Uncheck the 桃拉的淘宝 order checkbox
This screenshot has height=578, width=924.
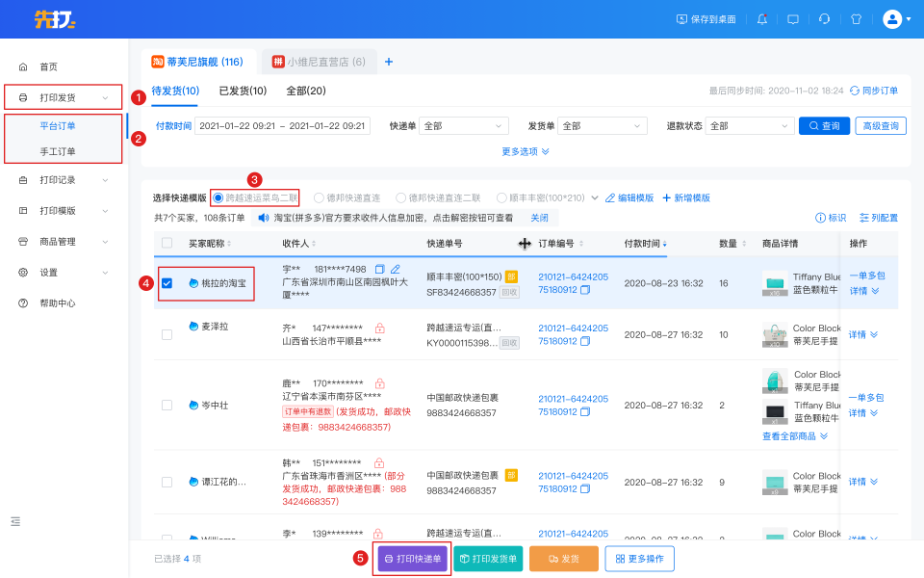(x=167, y=283)
